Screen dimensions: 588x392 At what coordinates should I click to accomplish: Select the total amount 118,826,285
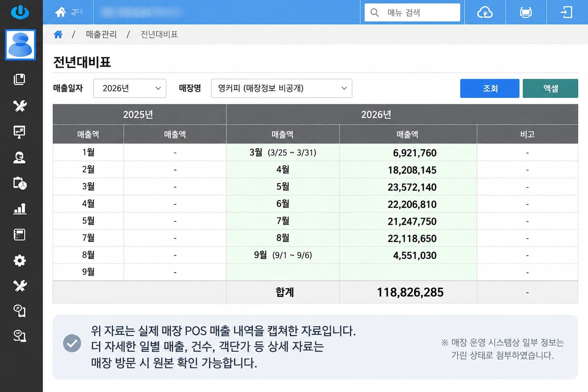(x=410, y=292)
